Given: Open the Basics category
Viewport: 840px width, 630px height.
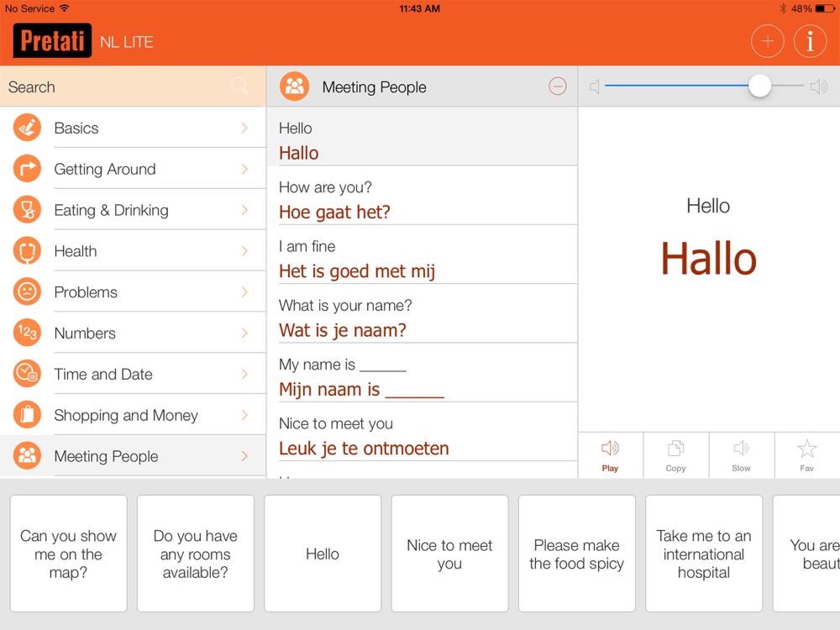Looking at the screenshot, I should pos(133,128).
